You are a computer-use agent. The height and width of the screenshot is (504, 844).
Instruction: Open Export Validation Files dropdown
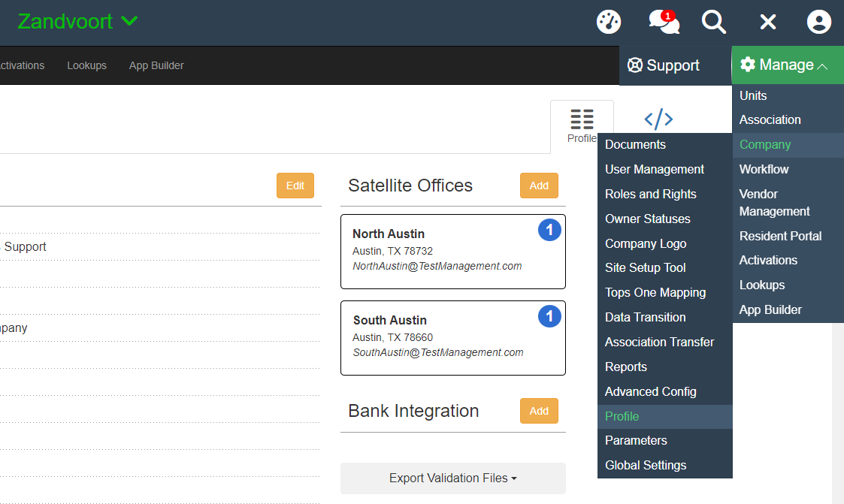pos(452,478)
